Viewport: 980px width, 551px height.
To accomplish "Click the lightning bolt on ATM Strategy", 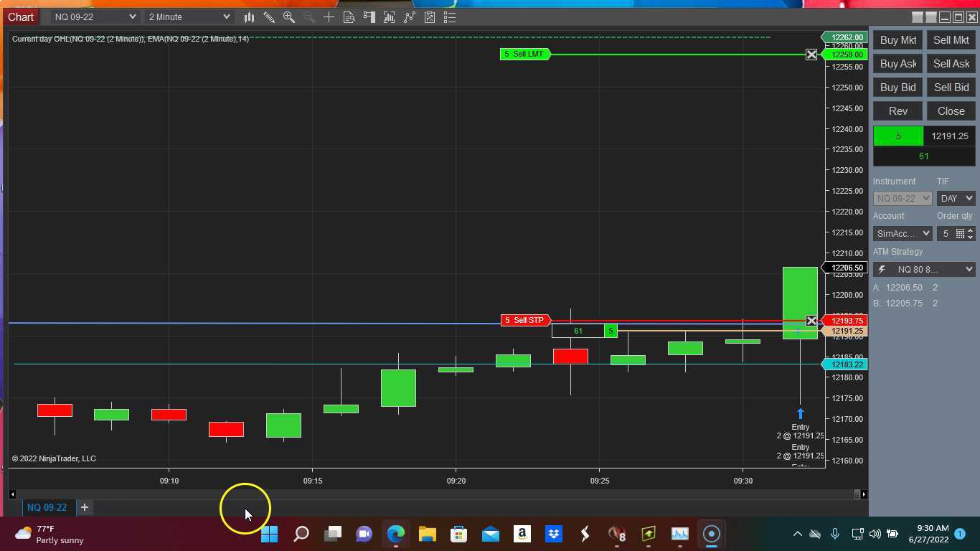I will 882,269.
